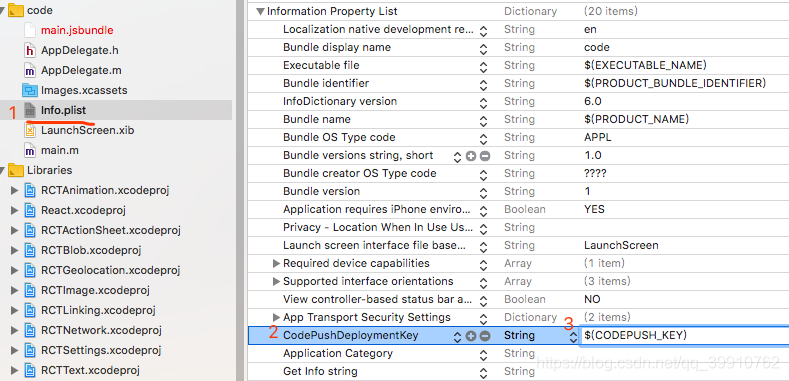Expand Required device capabilities array
The image size is (789, 381).
pos(276,263)
